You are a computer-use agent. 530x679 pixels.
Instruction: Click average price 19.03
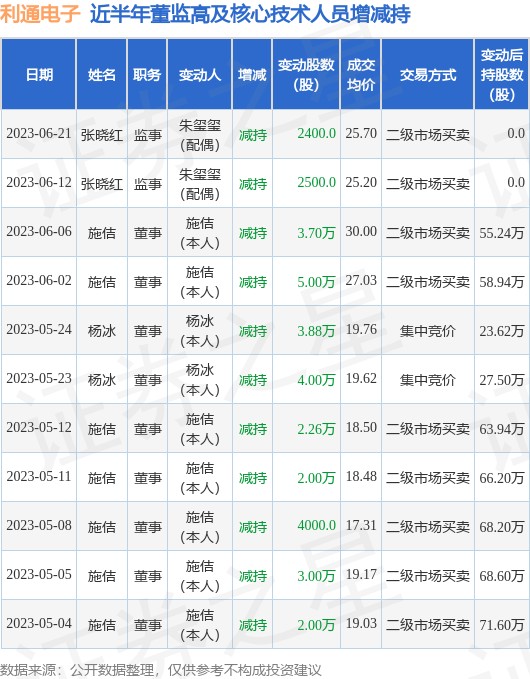(x=361, y=623)
